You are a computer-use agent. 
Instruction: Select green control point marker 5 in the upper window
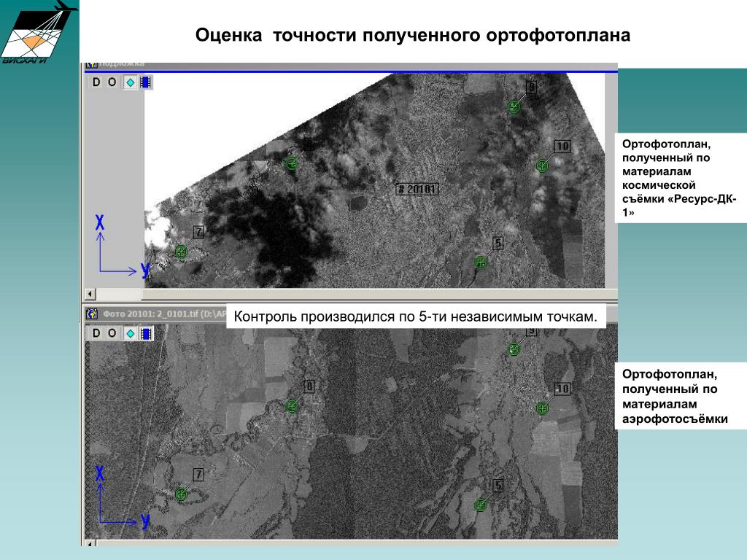tap(481, 262)
